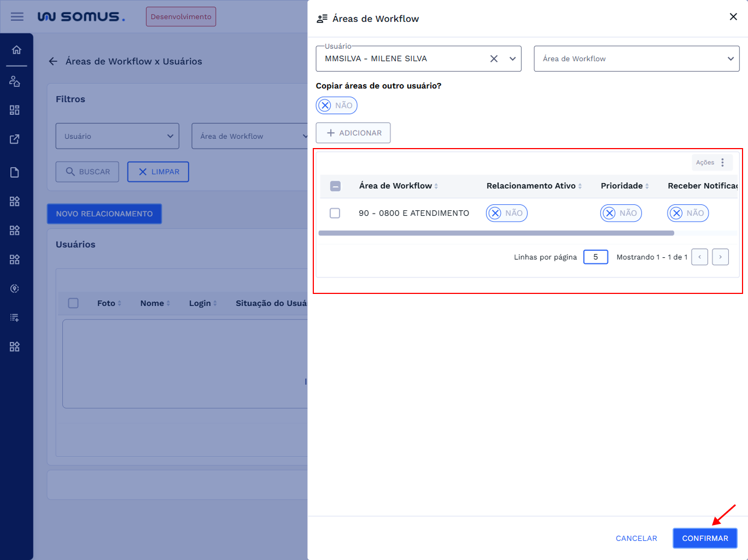Click the ADICIONAR button

click(353, 133)
